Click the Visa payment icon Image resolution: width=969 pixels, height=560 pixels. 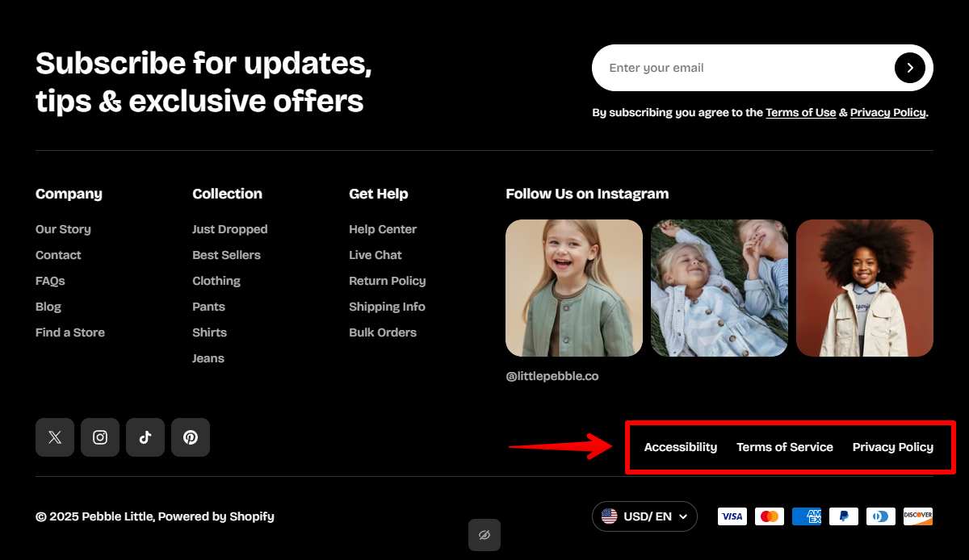pyautogui.click(x=732, y=516)
